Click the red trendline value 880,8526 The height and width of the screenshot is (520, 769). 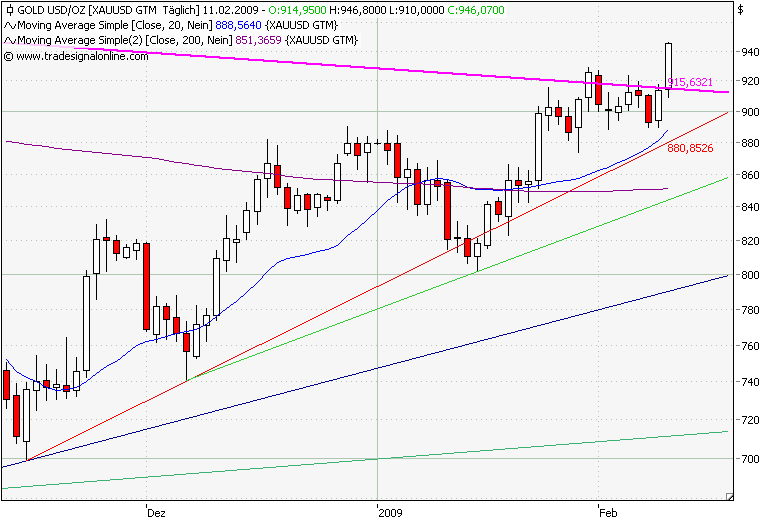[690, 148]
